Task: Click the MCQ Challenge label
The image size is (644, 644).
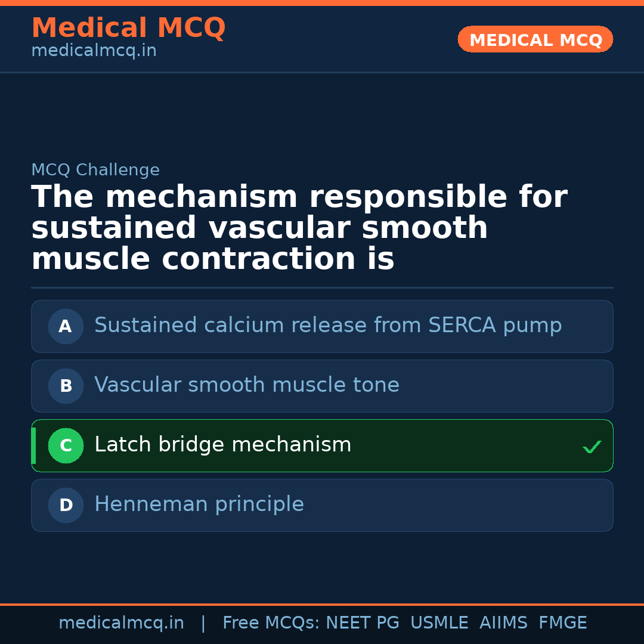Action: [x=95, y=170]
